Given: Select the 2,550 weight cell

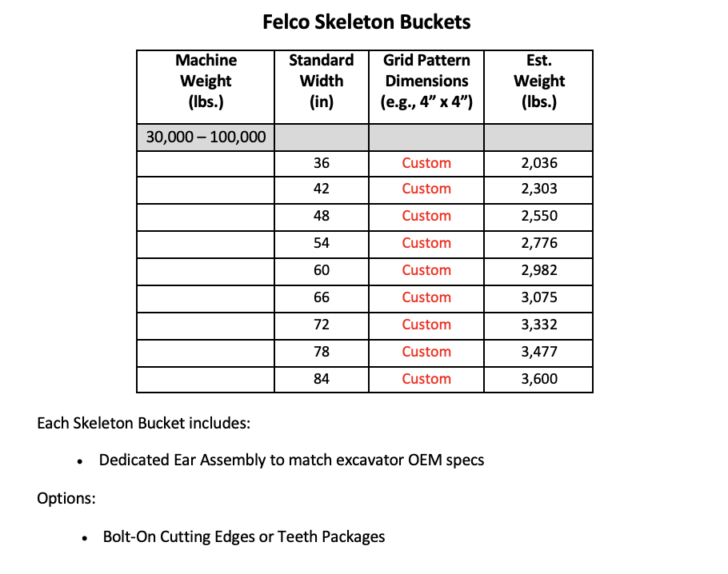Looking at the screenshot, I should (x=538, y=217).
